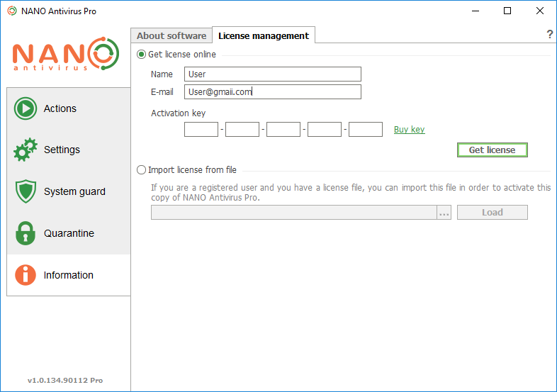Viewport: 557px width, 392px height.
Task: Click the first activation key box
Action: click(201, 129)
